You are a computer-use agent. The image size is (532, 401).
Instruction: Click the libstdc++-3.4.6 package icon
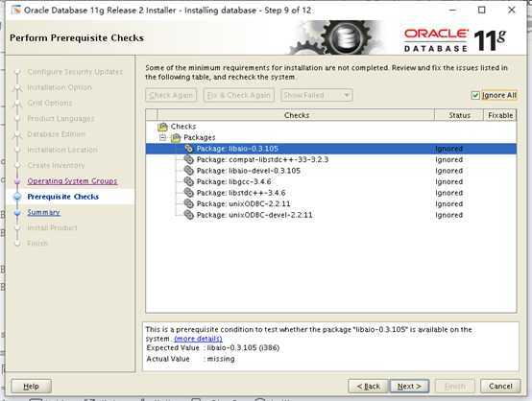[188, 193]
